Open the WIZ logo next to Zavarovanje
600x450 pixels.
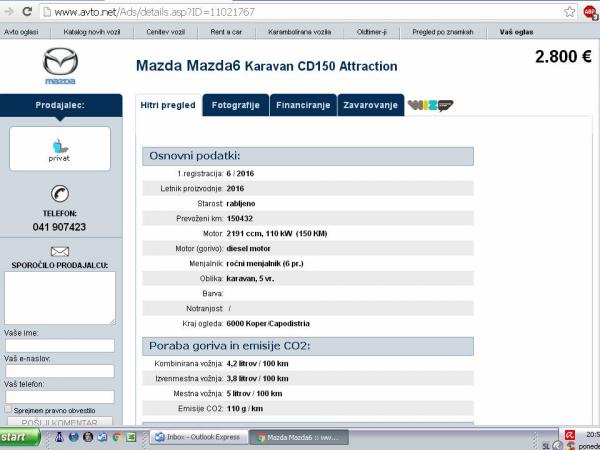pyautogui.click(x=430, y=105)
